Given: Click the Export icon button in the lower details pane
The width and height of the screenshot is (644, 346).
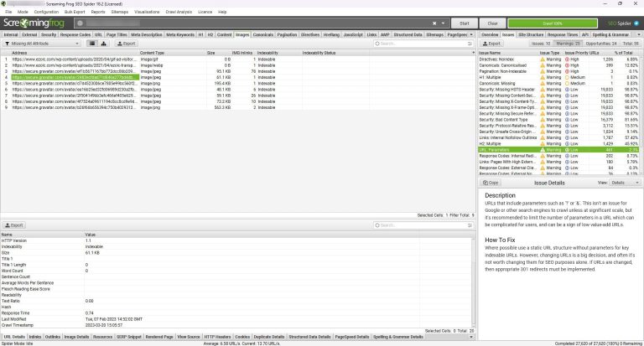Looking at the screenshot, I should tap(14, 225).
